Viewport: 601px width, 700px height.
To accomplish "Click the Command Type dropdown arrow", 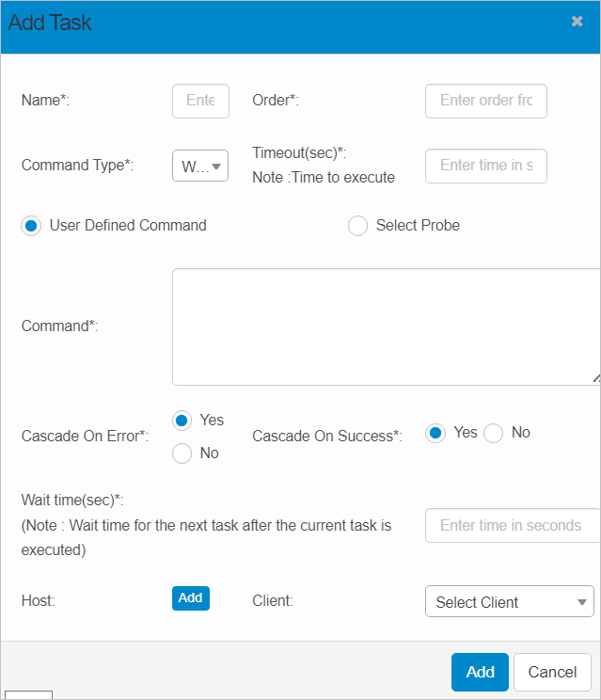I will (x=216, y=167).
